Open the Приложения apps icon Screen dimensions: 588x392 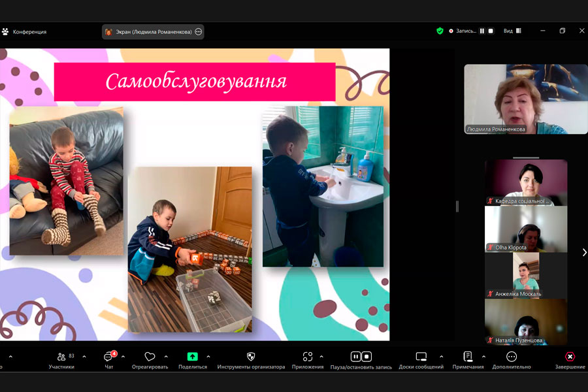coord(308,356)
